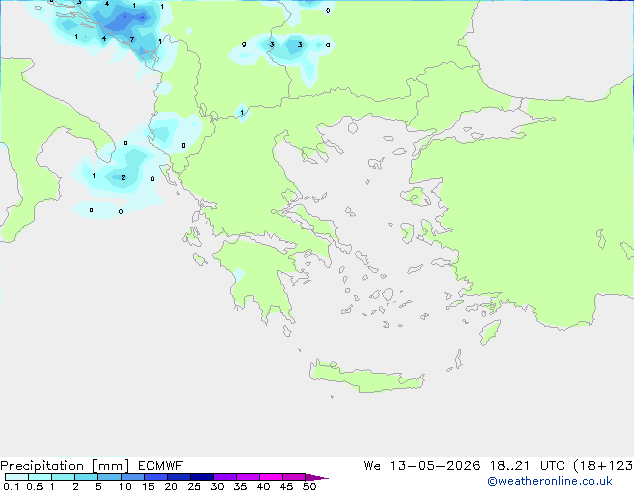Click the legend label '50'

(x=309, y=486)
